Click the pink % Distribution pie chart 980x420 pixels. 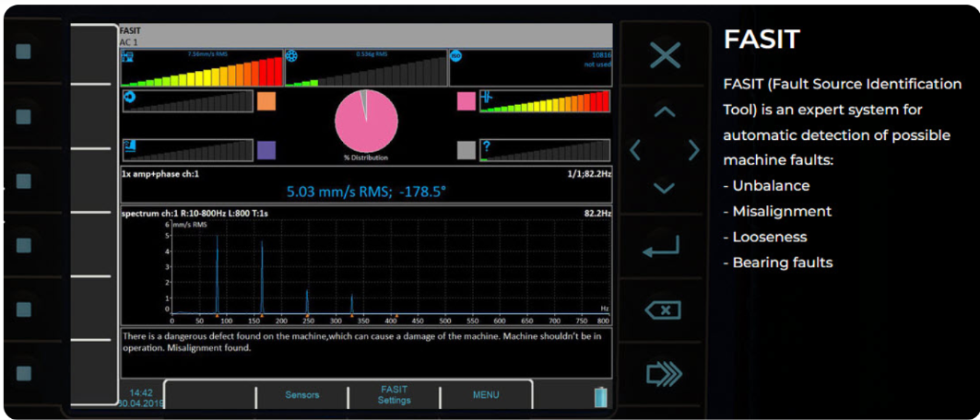pyautogui.click(x=366, y=122)
